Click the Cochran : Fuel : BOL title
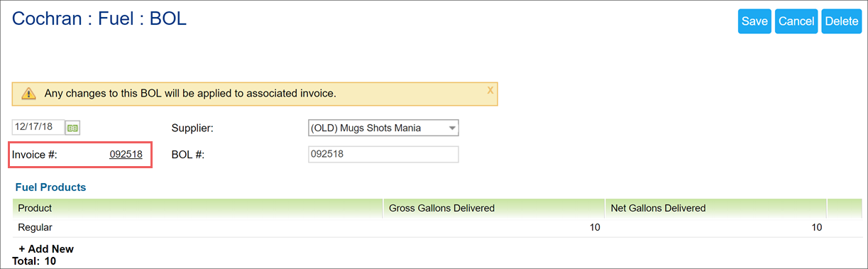868x269 pixels. pyautogui.click(x=99, y=18)
